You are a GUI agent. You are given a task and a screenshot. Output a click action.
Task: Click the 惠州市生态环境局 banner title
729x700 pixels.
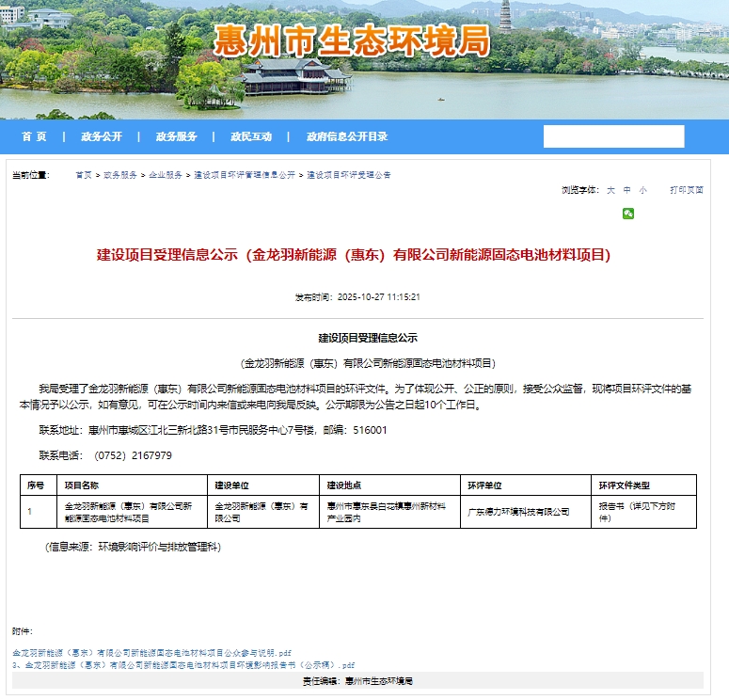pyautogui.click(x=352, y=41)
